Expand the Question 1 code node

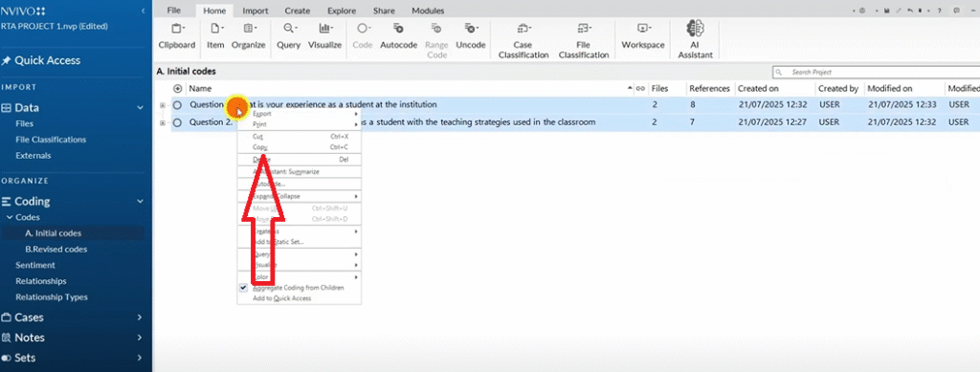(x=163, y=105)
